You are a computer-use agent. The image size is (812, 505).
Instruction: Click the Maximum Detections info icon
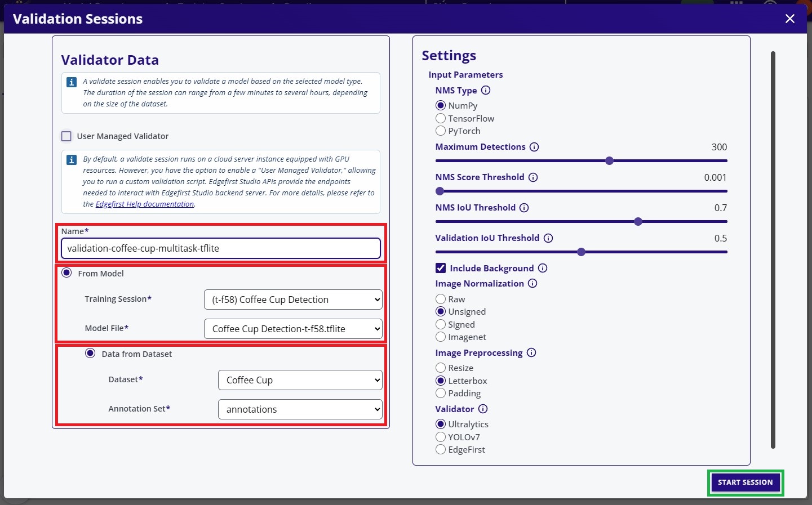[x=534, y=147]
